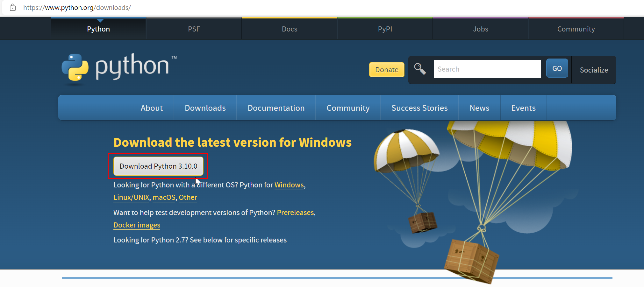Open the Downloads navigation menu
The height and width of the screenshot is (287, 644).
pyautogui.click(x=205, y=108)
